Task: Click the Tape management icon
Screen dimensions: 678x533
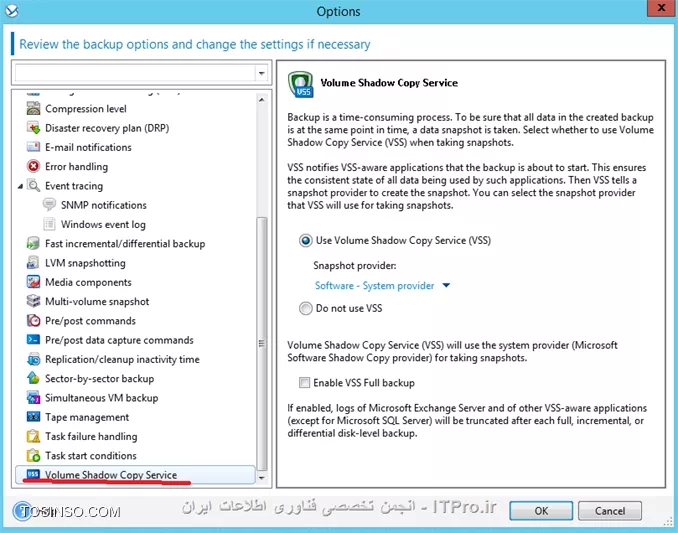Action: tap(33, 417)
